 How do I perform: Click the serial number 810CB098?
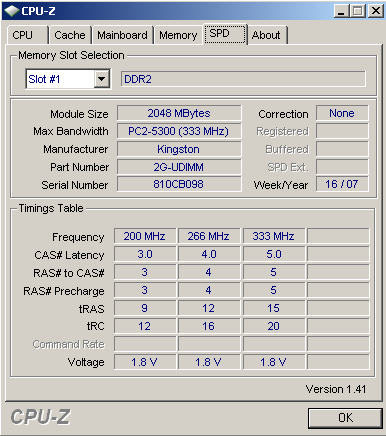tap(179, 184)
